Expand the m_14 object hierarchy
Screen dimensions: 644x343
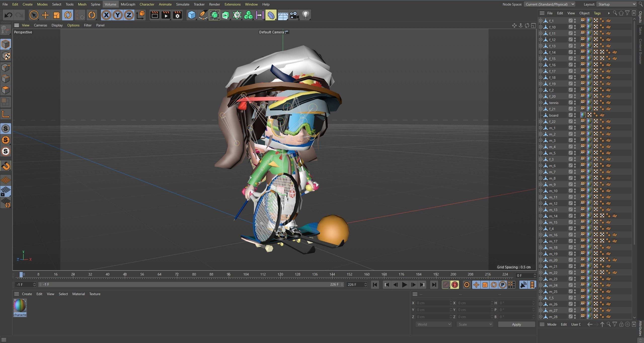540,216
